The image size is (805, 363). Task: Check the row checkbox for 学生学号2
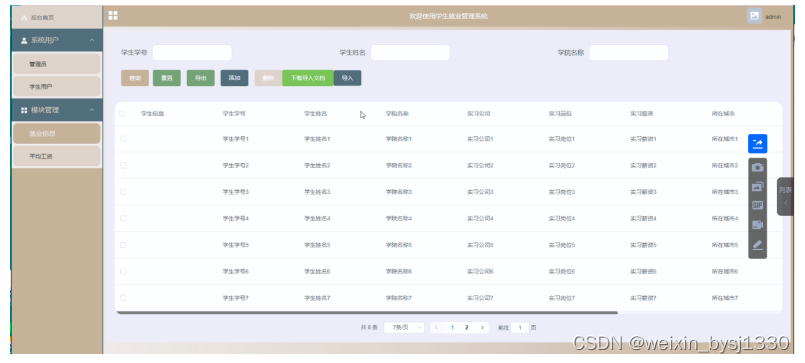123,165
